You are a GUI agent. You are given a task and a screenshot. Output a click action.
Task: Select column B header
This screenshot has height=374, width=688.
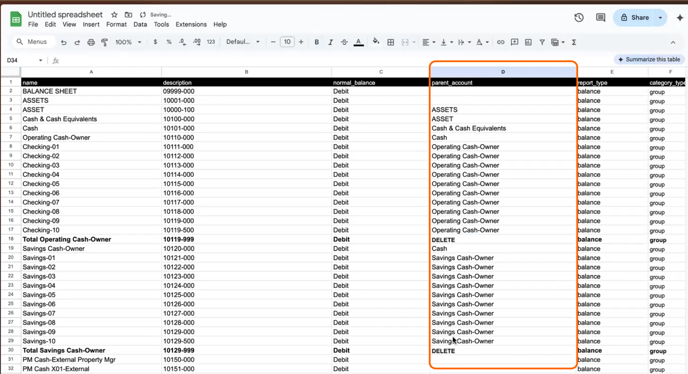[x=247, y=72]
